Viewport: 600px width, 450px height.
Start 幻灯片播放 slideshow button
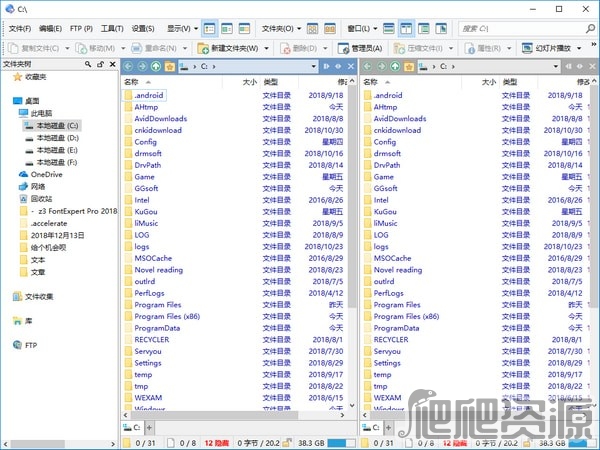point(546,48)
